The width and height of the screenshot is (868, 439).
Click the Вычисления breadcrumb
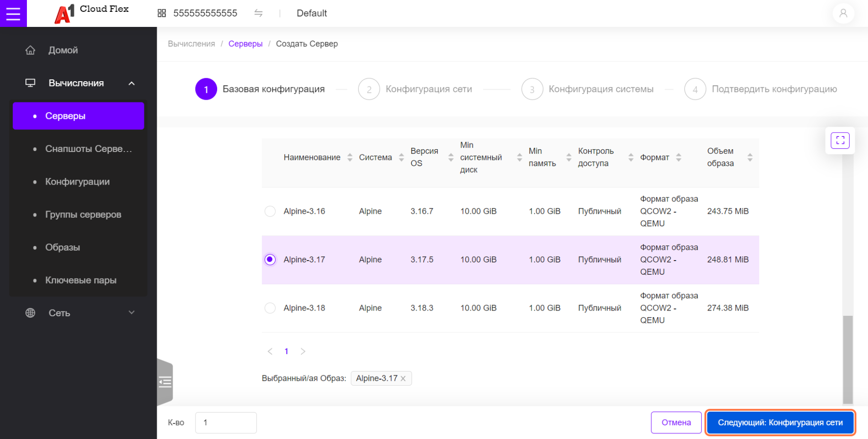point(191,44)
